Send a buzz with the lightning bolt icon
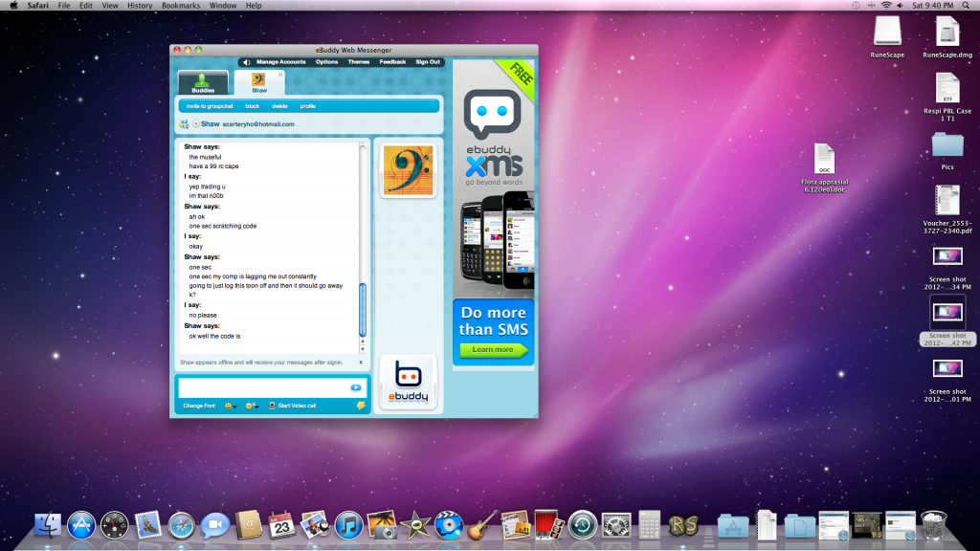 [x=361, y=406]
